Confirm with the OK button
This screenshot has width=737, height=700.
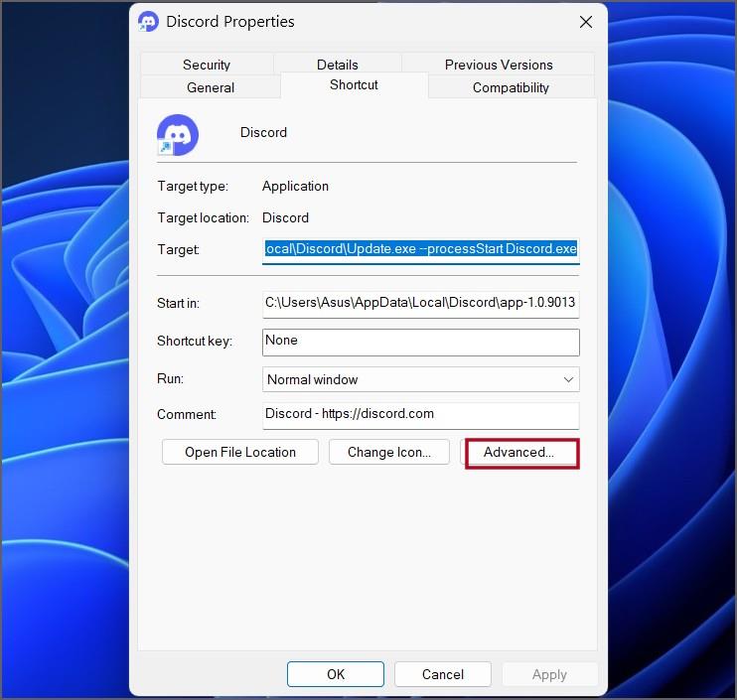[x=336, y=674]
